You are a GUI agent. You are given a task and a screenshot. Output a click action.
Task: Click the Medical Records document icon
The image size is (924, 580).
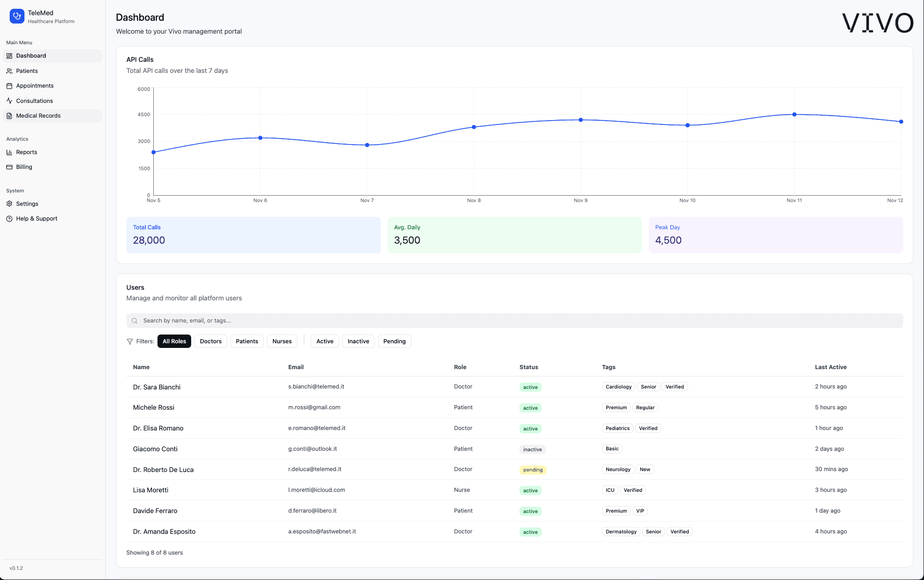click(x=10, y=115)
